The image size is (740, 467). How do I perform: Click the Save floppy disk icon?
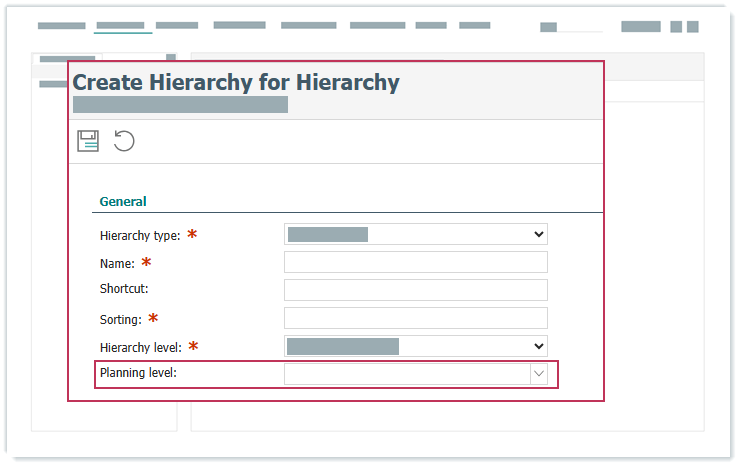click(x=88, y=141)
